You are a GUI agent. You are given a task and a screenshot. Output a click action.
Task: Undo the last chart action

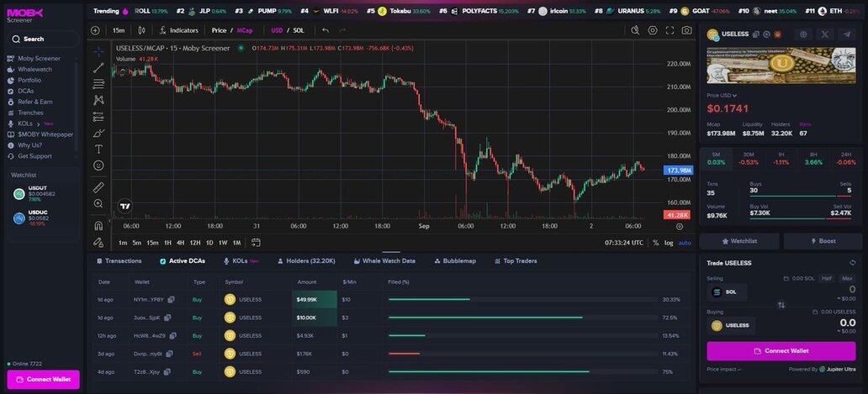tap(325, 30)
